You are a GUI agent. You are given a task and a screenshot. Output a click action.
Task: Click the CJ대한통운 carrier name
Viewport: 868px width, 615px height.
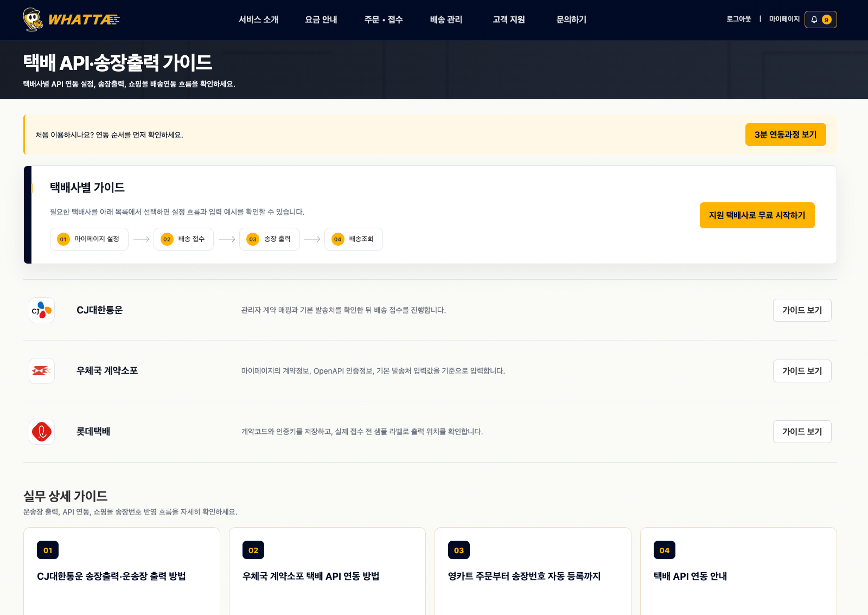100,310
